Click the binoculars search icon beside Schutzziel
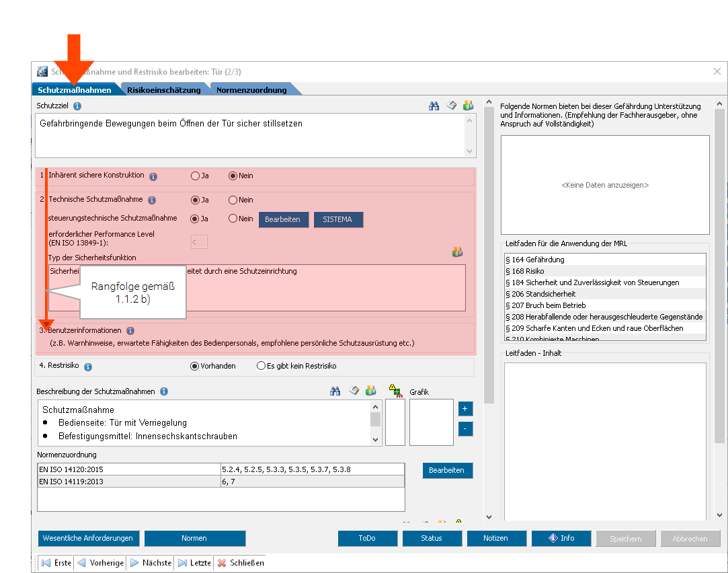This screenshot has height=573, width=728. (434, 106)
